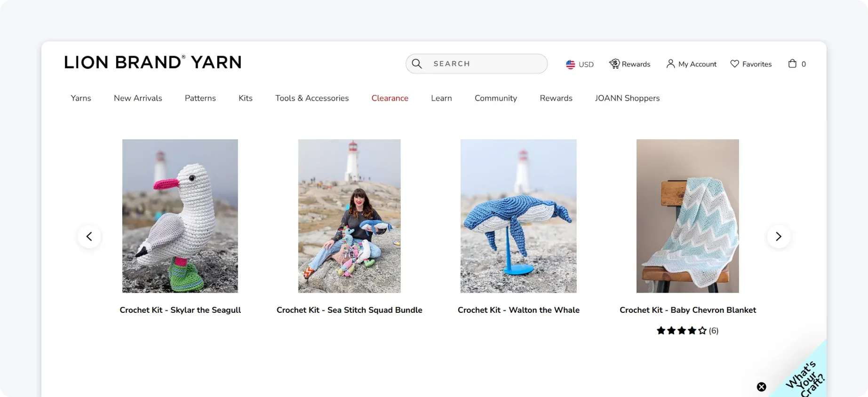Open the Favorites link
This screenshot has height=397, width=868.
pyautogui.click(x=751, y=64)
